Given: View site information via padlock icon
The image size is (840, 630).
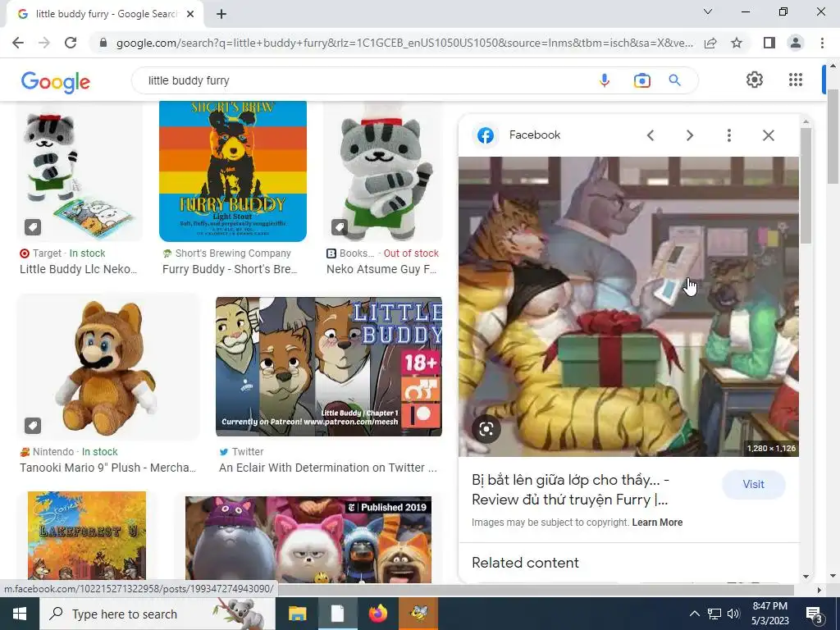Looking at the screenshot, I should coord(103,43).
